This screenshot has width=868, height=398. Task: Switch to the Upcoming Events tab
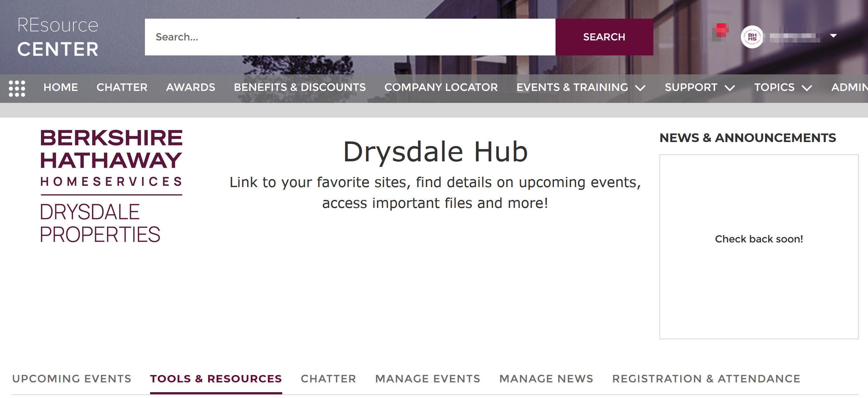tap(72, 379)
